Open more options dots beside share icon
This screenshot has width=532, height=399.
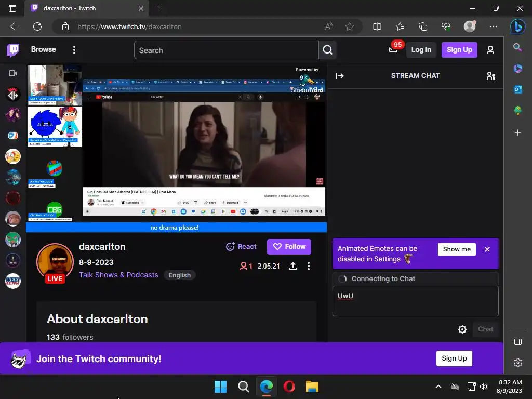[x=309, y=266]
